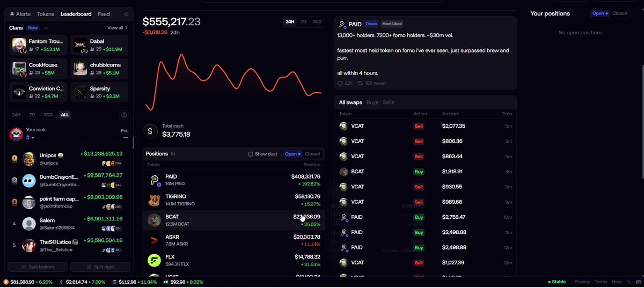The height and width of the screenshot is (288, 644).
Task: Open the Feed tab
Action: [x=104, y=14]
